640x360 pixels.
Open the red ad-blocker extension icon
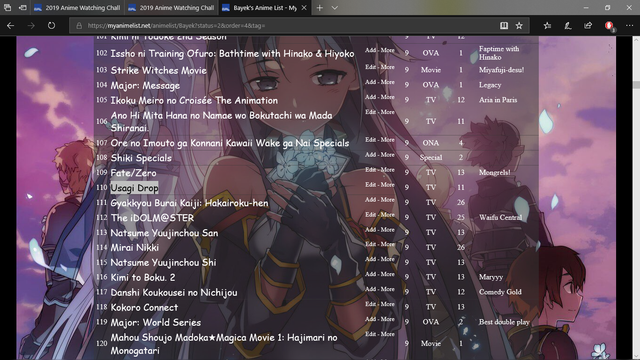coord(610,26)
